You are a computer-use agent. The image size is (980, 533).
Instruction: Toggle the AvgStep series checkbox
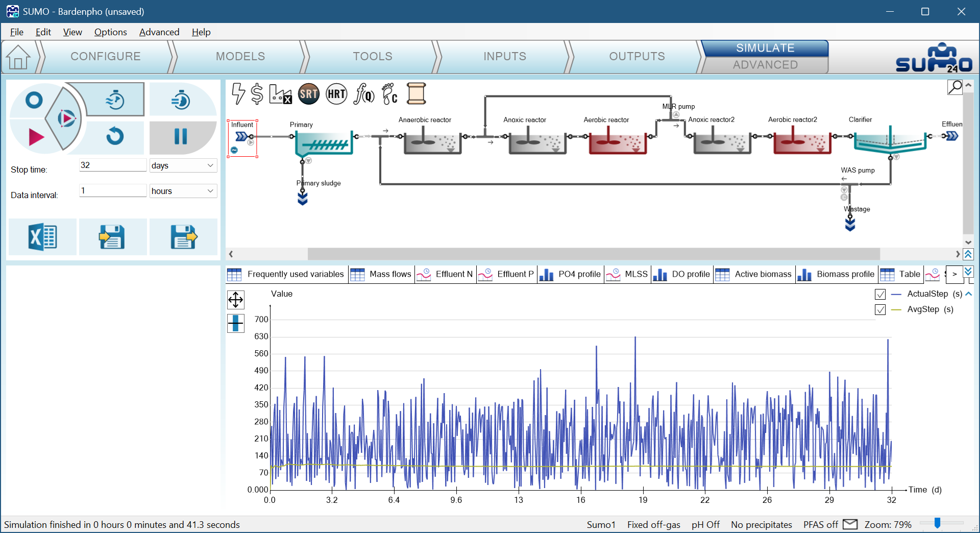tap(880, 309)
